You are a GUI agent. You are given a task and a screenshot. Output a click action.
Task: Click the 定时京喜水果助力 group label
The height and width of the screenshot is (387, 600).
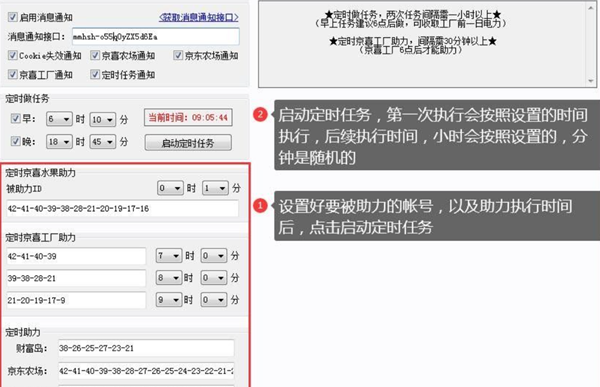pos(41,173)
